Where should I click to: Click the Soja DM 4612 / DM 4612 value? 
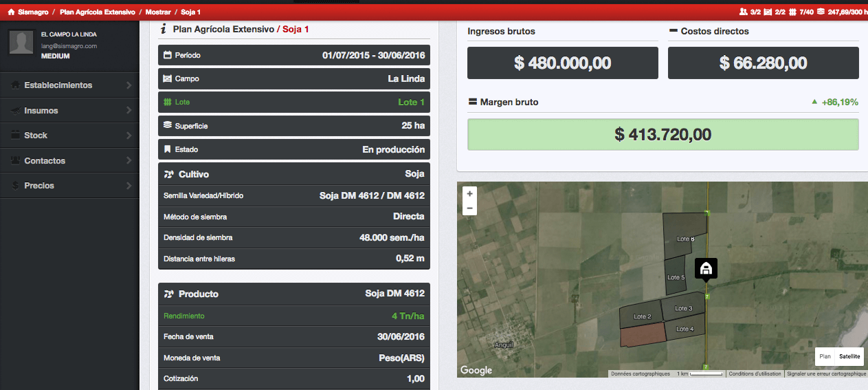pyautogui.click(x=372, y=196)
